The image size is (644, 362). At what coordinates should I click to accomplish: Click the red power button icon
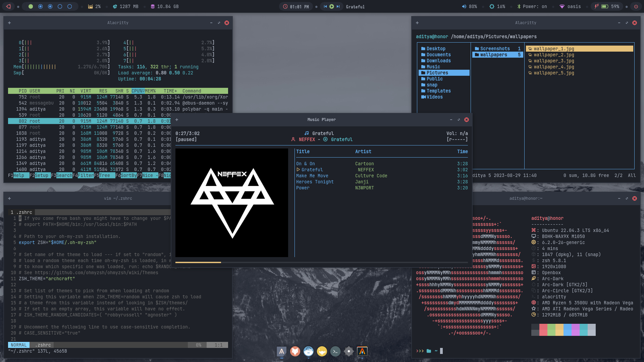(636, 6)
